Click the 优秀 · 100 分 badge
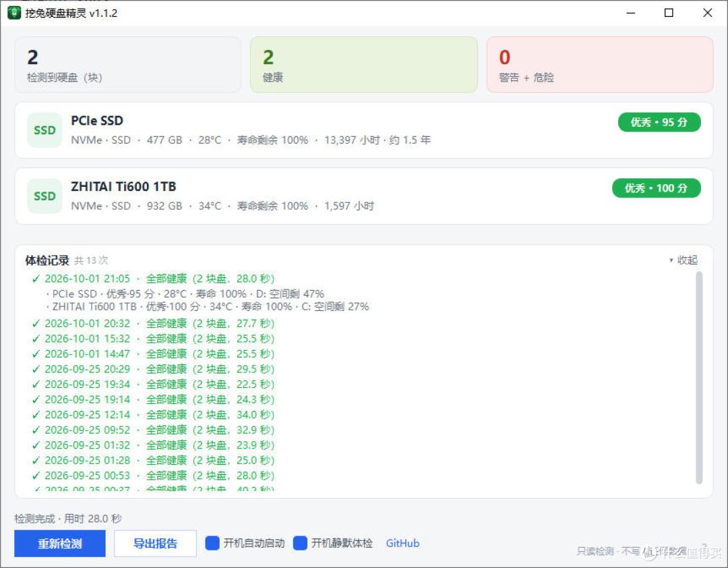Image resolution: width=728 pixels, height=568 pixels. 656,188
